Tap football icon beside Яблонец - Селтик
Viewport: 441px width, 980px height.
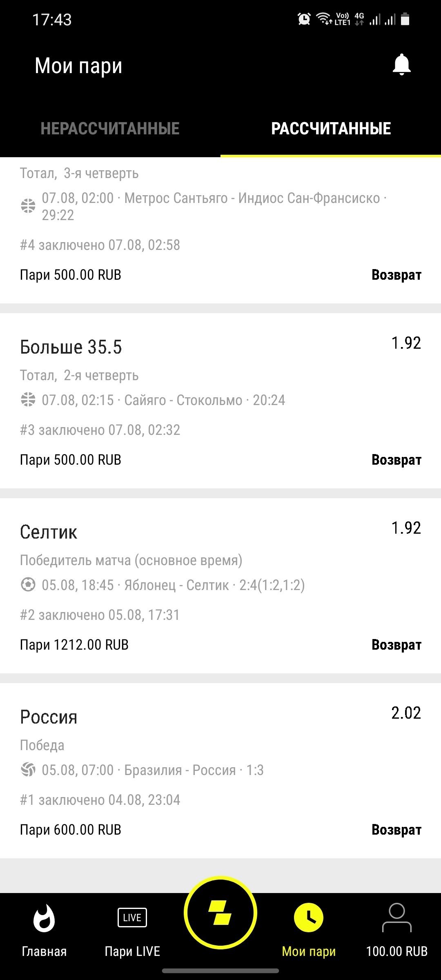(x=28, y=585)
